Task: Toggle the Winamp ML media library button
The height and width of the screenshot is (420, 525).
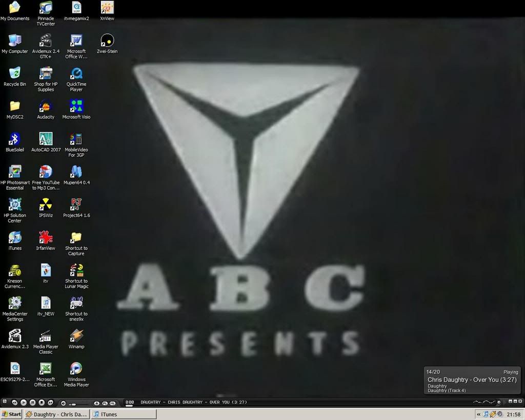Action: pyautogui.click(x=113, y=403)
